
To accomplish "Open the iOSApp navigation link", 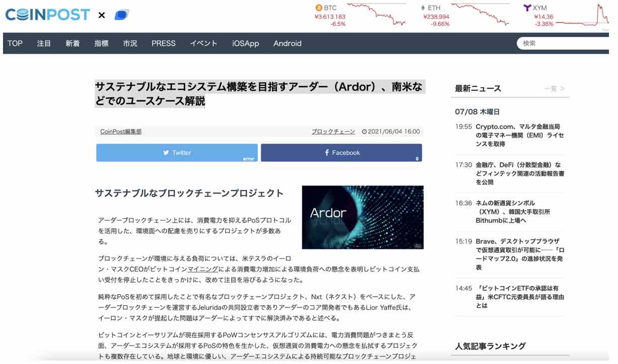I will click(246, 43).
